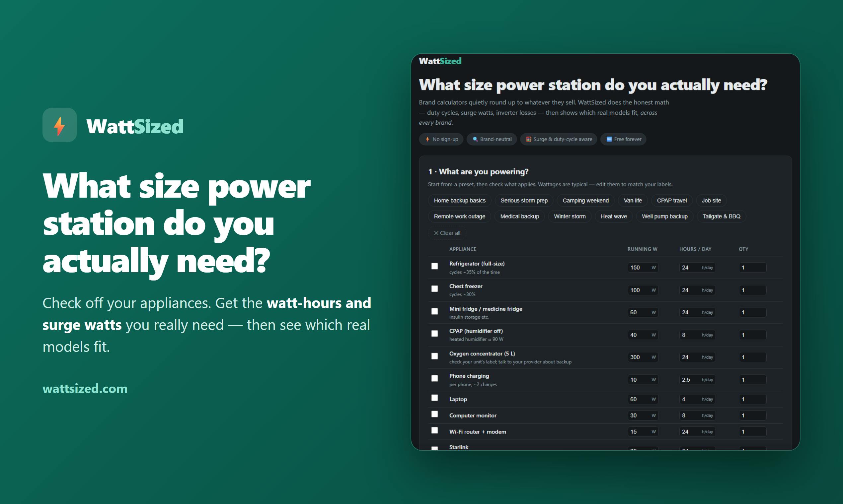Click the Wi-Fi router quantity field
Image resolution: width=843 pixels, height=504 pixels.
(753, 432)
